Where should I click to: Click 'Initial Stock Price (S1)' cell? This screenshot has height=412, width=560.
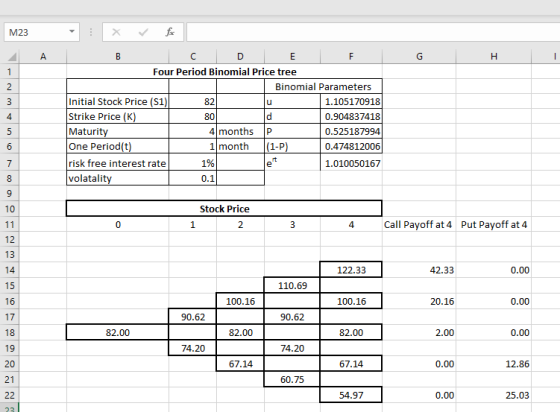click(118, 102)
